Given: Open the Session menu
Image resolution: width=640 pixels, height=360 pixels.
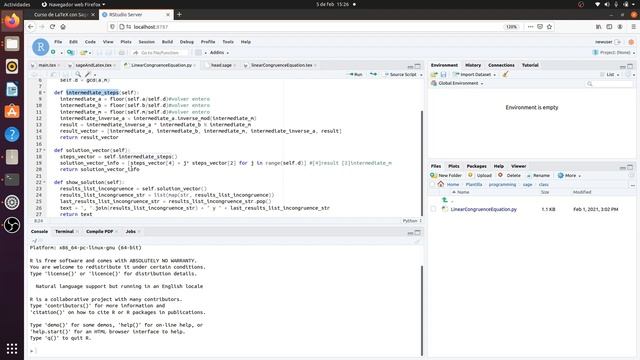Looking at the screenshot, I should click(x=147, y=42).
